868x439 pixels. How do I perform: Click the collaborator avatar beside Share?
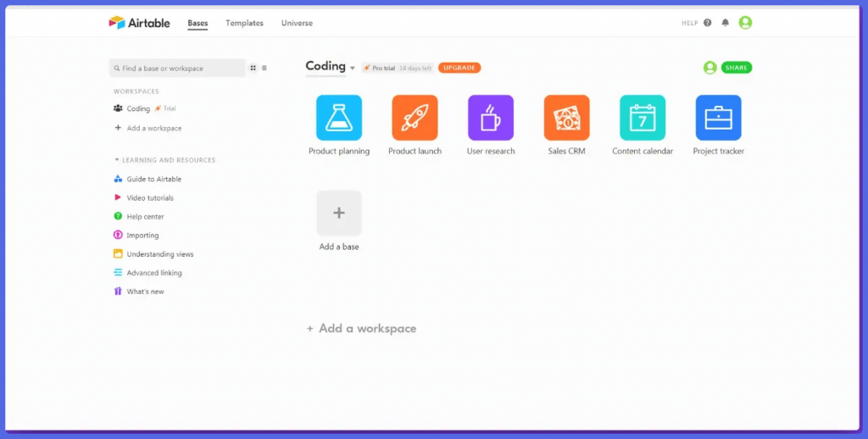(x=709, y=68)
